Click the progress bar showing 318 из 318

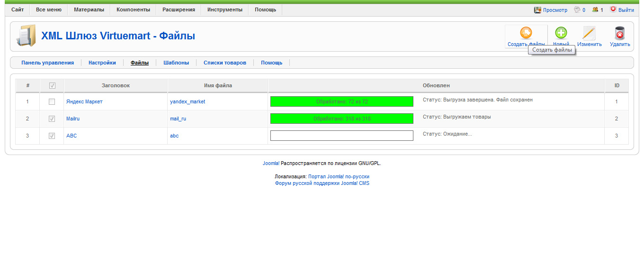pyautogui.click(x=342, y=119)
